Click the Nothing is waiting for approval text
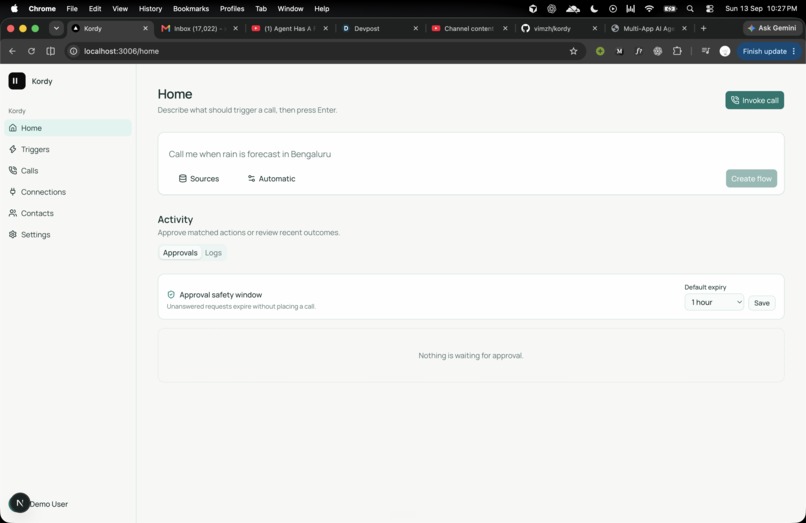The height and width of the screenshot is (523, 806). [470, 355]
